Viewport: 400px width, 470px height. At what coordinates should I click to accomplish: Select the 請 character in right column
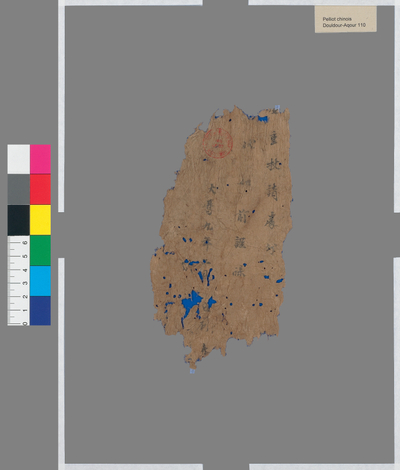coord(272,192)
